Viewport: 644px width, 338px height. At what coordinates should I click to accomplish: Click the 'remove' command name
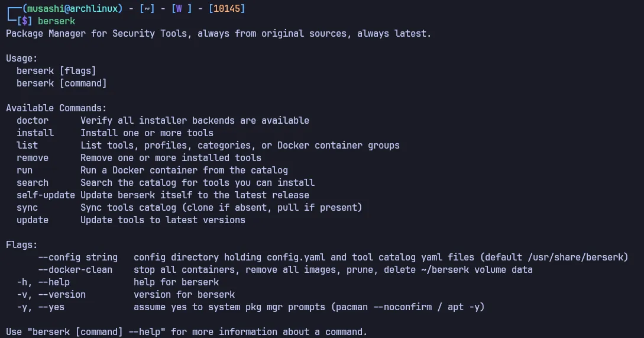coord(33,158)
